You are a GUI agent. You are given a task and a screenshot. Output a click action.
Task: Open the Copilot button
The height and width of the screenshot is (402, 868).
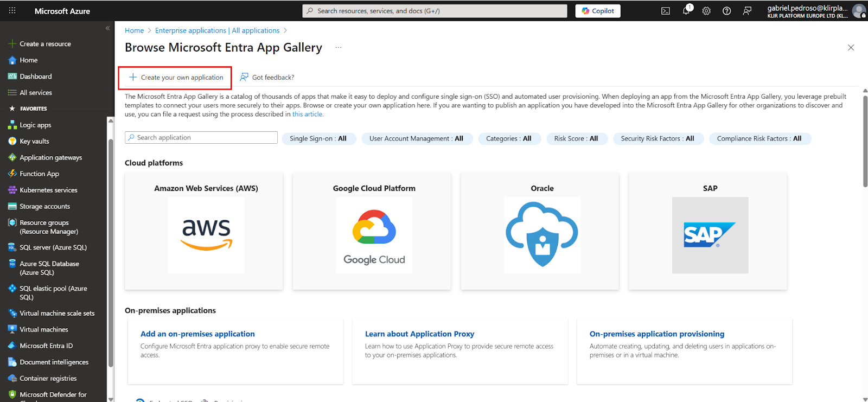pos(598,11)
